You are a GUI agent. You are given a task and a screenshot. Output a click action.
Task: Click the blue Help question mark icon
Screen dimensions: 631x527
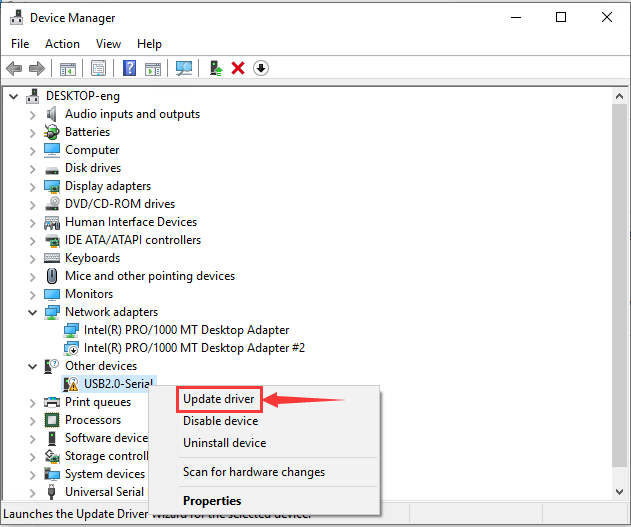click(x=129, y=68)
